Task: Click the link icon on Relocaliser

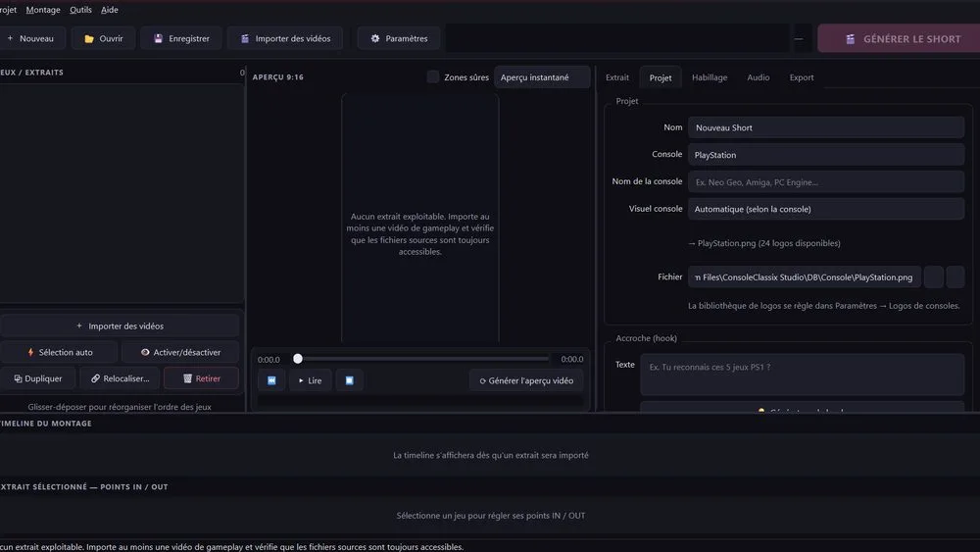Action: coord(96,378)
